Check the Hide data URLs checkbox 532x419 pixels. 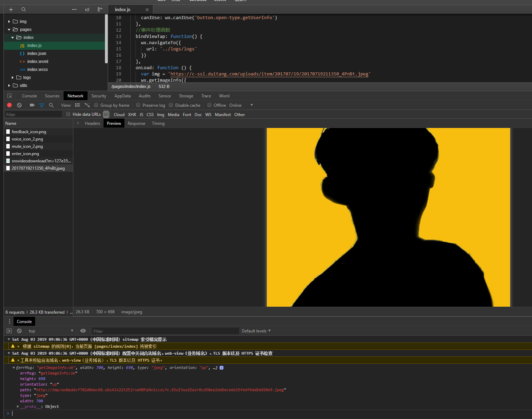coord(68,114)
